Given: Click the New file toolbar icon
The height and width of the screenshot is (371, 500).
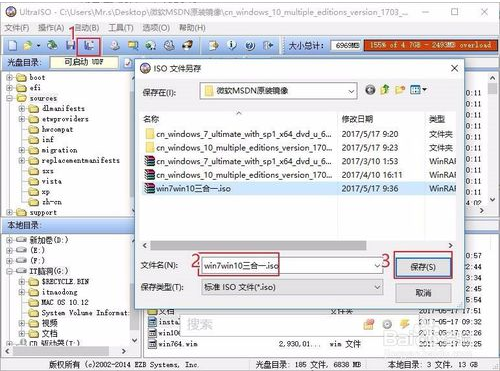Looking at the screenshot, I should (x=12, y=45).
